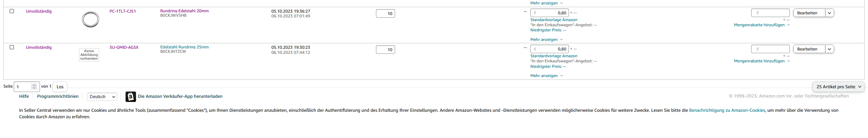This screenshot has width=868, height=138.
Task: Click the quantity field of the 25mm item
Action: coord(385,50)
